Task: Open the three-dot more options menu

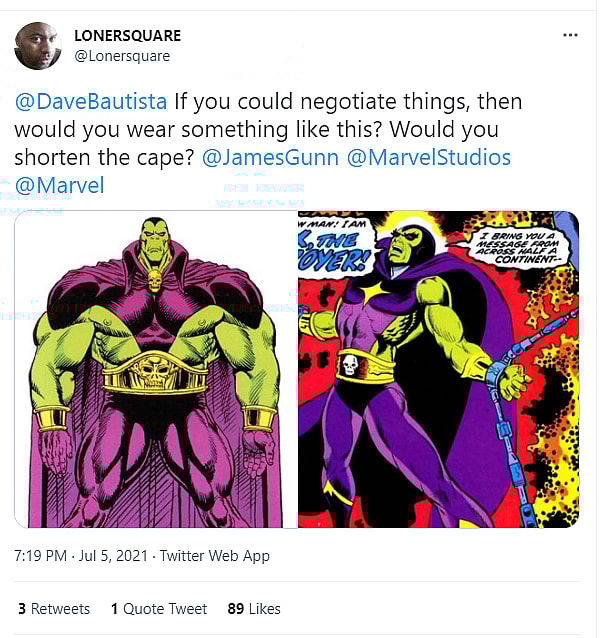Action: tap(569, 35)
